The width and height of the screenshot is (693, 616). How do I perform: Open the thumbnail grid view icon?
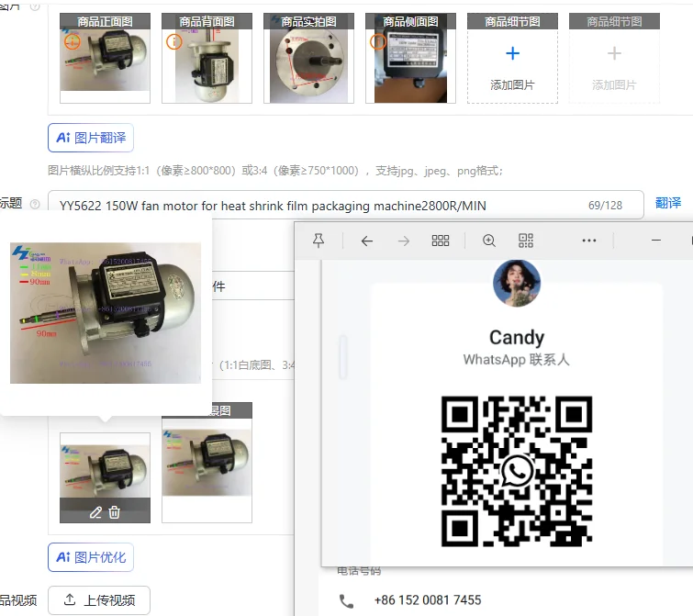[441, 241]
